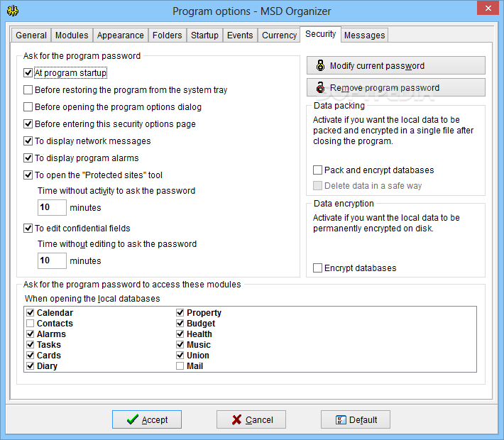The image size is (504, 440).
Task: Uncheck the Music module
Action: 180,344
